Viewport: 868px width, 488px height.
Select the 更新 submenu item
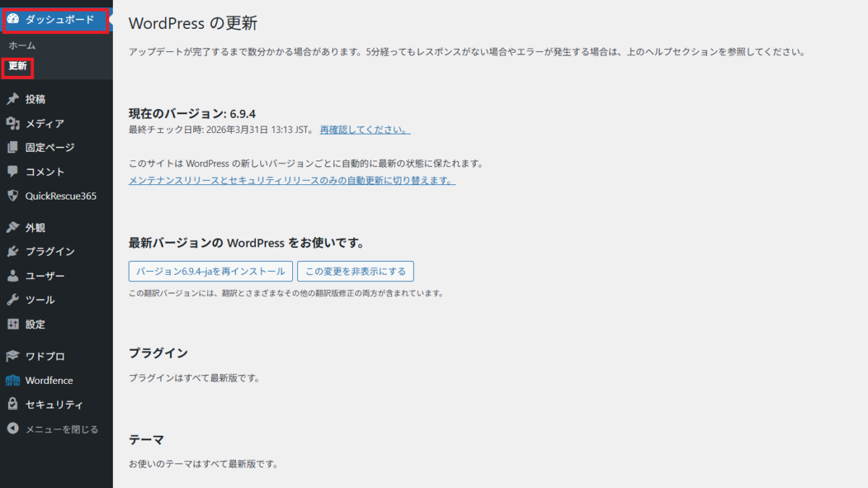tap(18, 67)
